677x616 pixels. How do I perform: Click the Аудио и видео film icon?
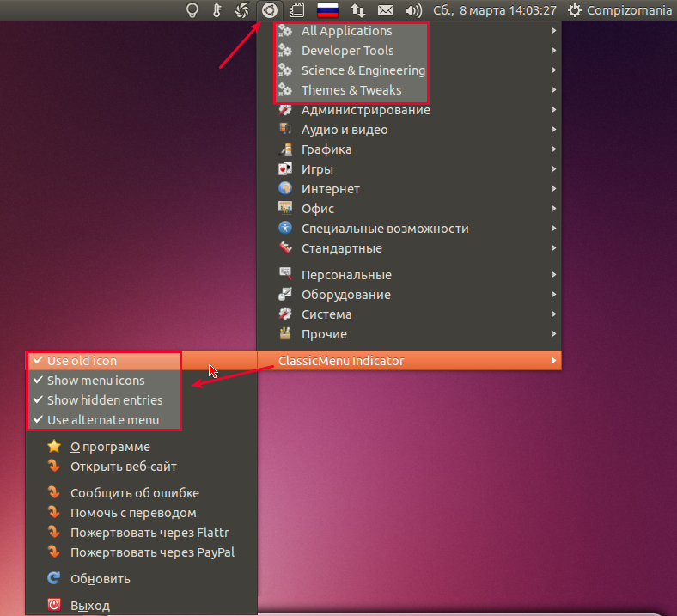click(285, 129)
